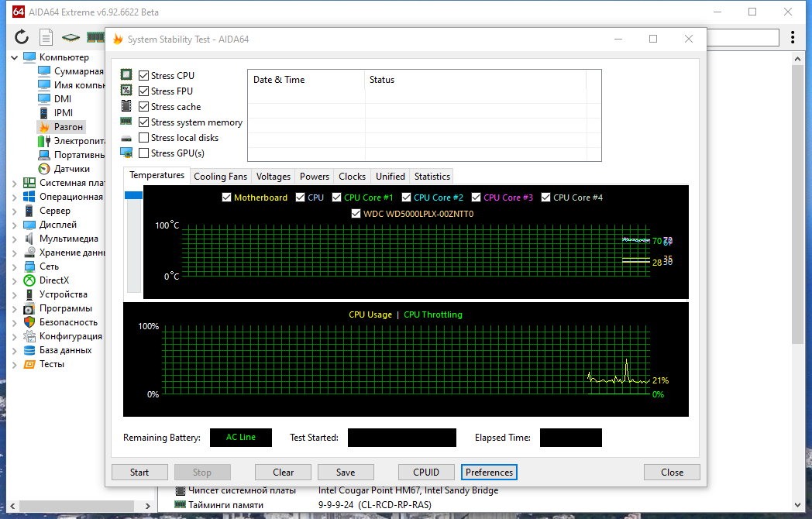
Task: Click the Мультимедиа speaker icon
Action: click(x=29, y=239)
